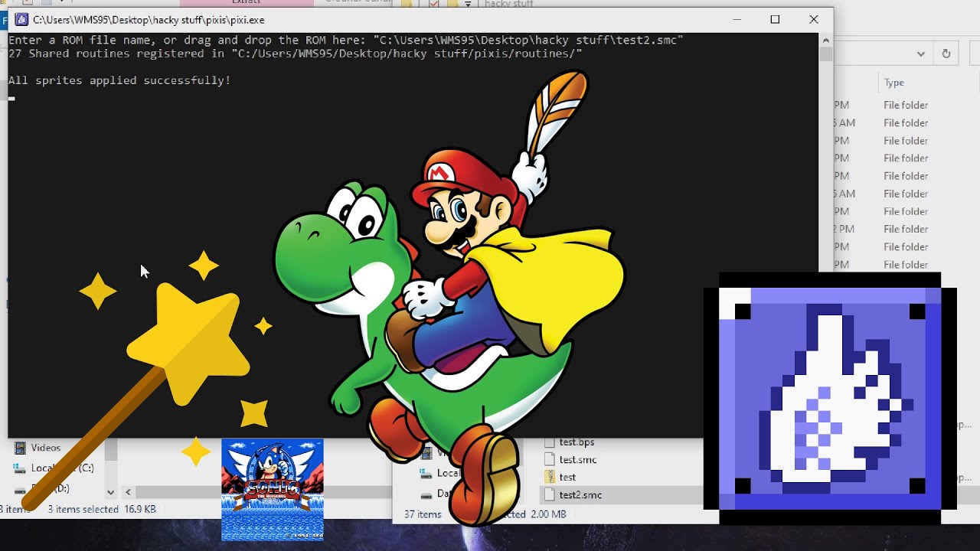Image resolution: width=980 pixels, height=551 pixels.
Task: Click the Local Disk (C:) drive icon
Action: 20,468
